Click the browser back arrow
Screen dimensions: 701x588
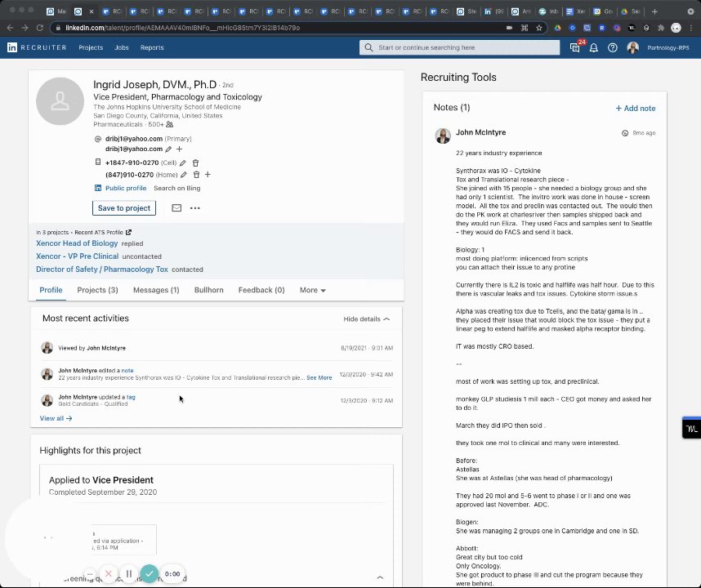11,28
